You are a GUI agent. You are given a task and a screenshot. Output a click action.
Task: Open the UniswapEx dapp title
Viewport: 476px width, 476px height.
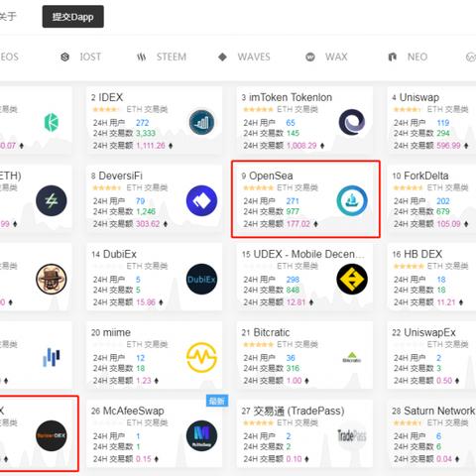click(429, 332)
